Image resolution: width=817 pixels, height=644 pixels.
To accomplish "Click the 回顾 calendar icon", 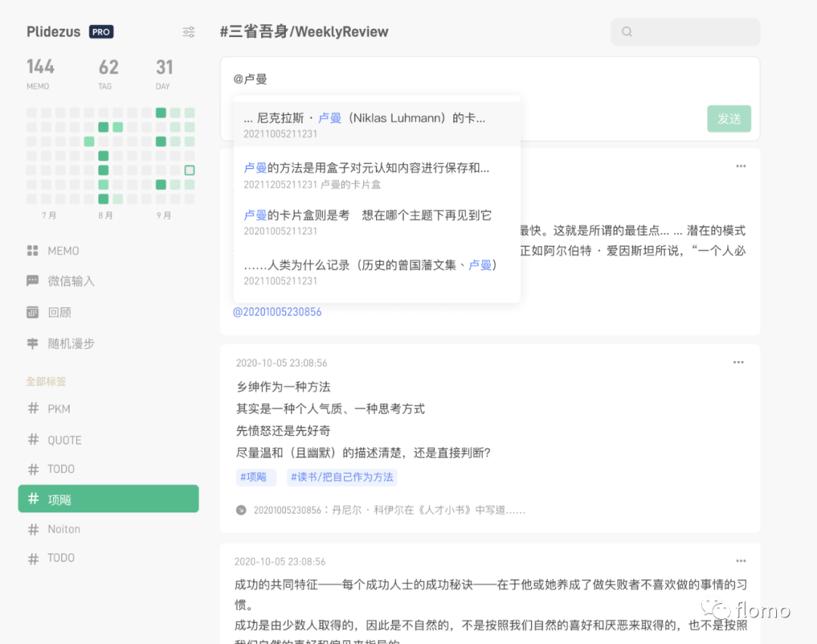I will pyautogui.click(x=33, y=312).
